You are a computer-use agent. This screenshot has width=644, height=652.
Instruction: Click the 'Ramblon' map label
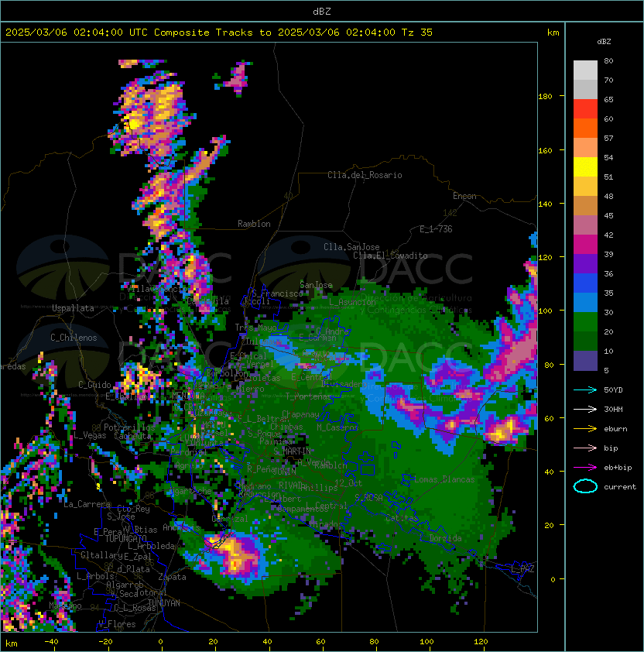pos(254,224)
